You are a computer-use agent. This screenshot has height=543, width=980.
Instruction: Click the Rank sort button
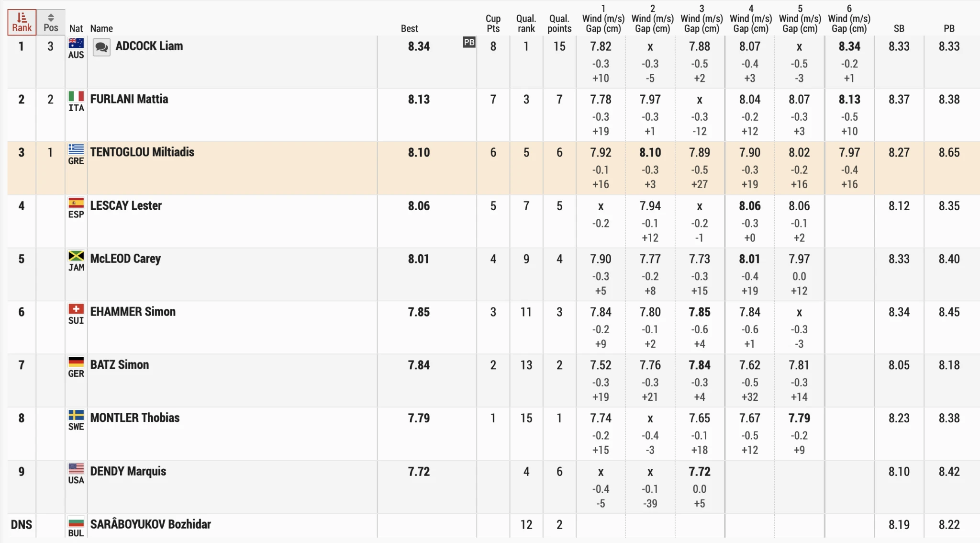[22, 23]
